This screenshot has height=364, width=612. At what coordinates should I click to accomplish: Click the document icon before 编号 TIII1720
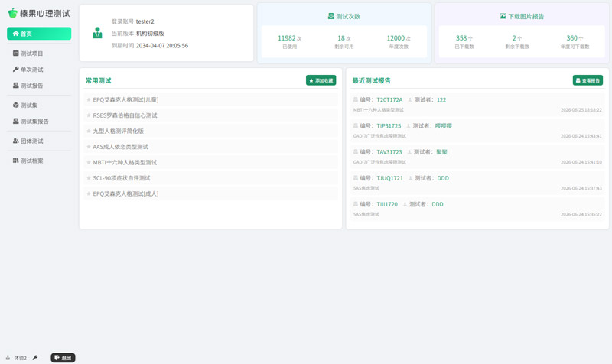(356, 204)
